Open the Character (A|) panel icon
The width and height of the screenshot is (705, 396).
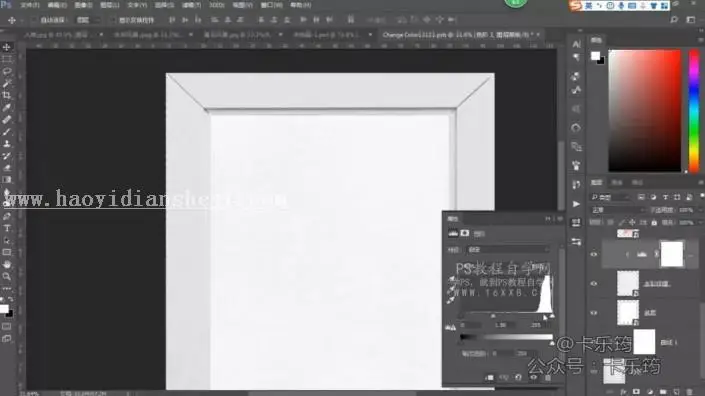coord(576,44)
